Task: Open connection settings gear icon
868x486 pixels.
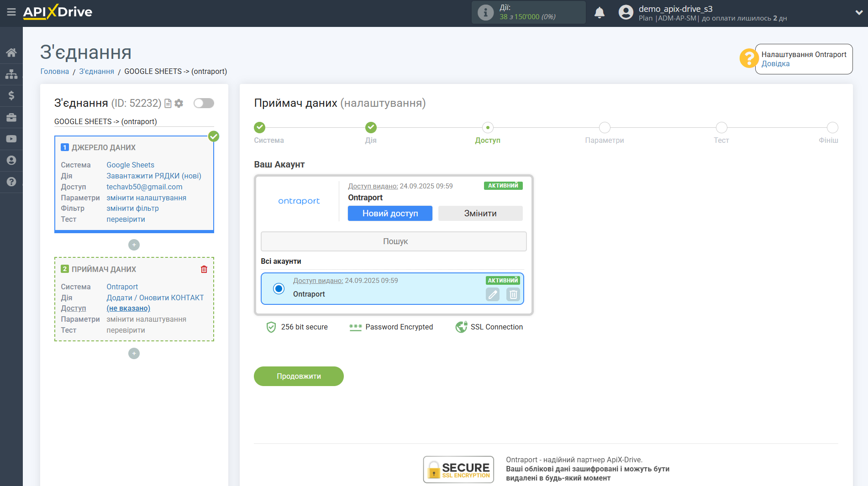Action: [x=179, y=104]
